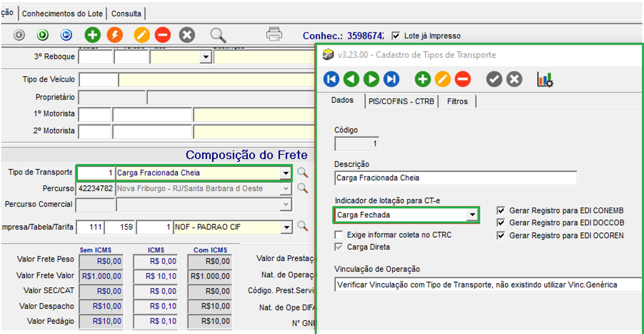Edit record with main window orange pencil

point(142,35)
